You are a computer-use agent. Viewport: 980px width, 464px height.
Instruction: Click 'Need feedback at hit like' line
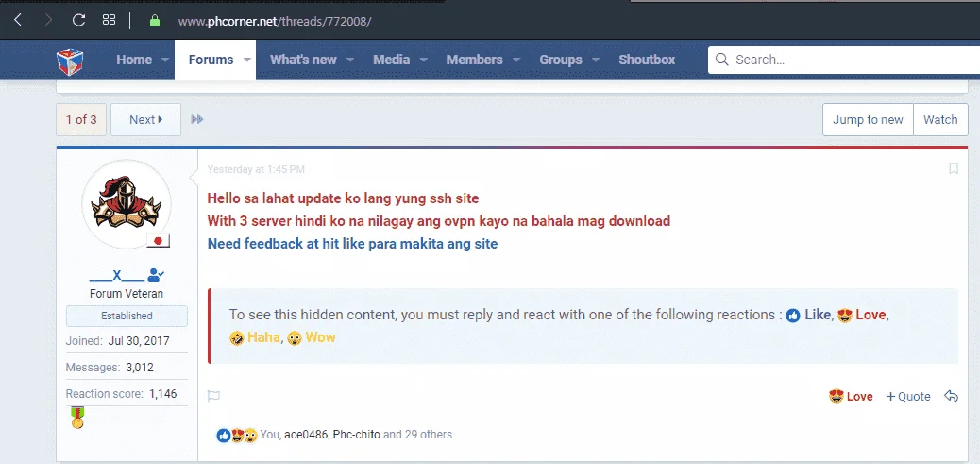(352, 244)
